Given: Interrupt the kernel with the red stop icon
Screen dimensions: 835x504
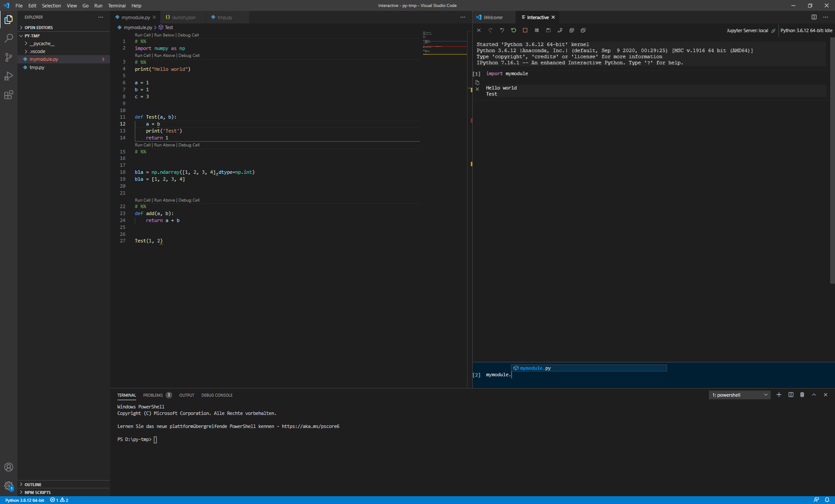Looking at the screenshot, I should 525,30.
